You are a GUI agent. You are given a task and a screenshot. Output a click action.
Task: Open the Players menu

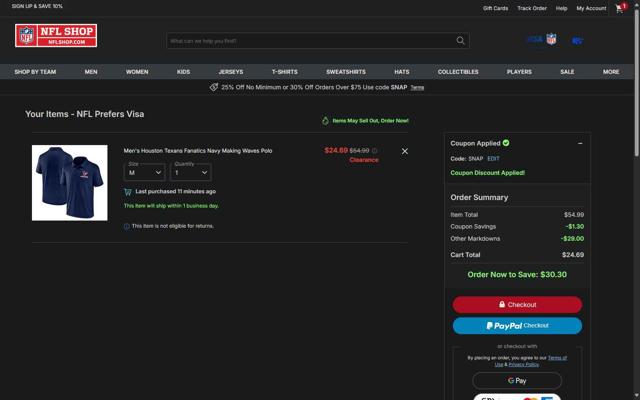(519, 72)
